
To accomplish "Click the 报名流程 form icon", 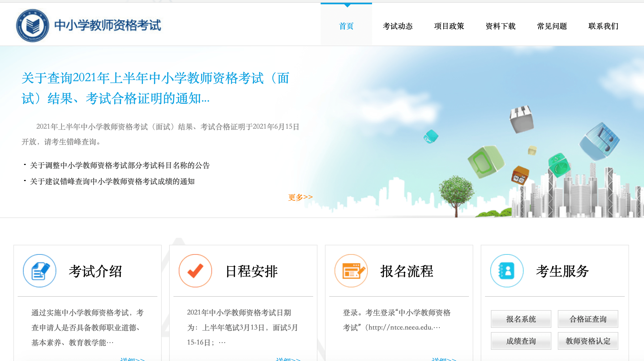I will tap(351, 271).
